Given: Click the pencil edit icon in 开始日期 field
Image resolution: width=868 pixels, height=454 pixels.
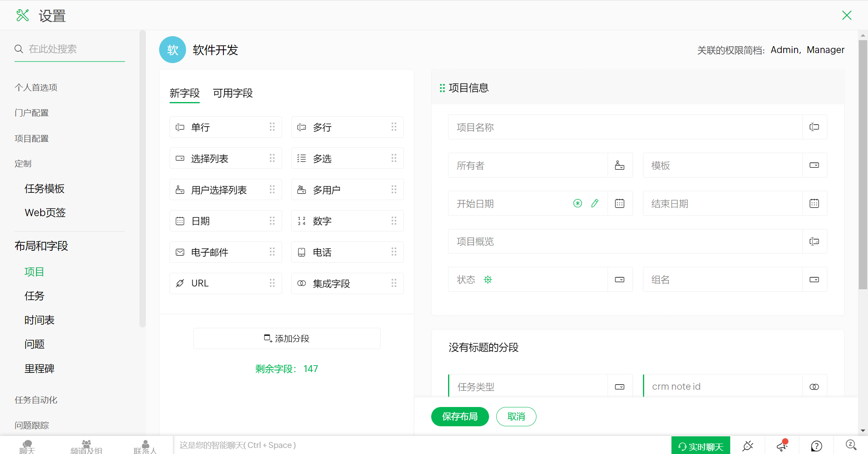Looking at the screenshot, I should coord(595,203).
